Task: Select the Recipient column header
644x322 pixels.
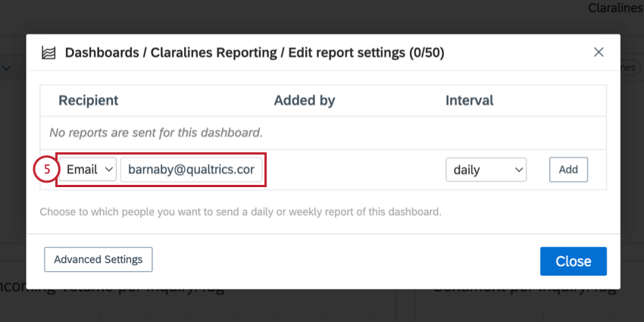Action: (x=89, y=101)
